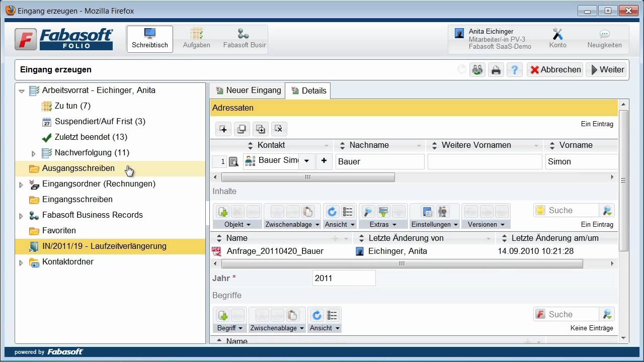
Task: Add new entry in Adressaten toolbar
Action: coord(223,129)
